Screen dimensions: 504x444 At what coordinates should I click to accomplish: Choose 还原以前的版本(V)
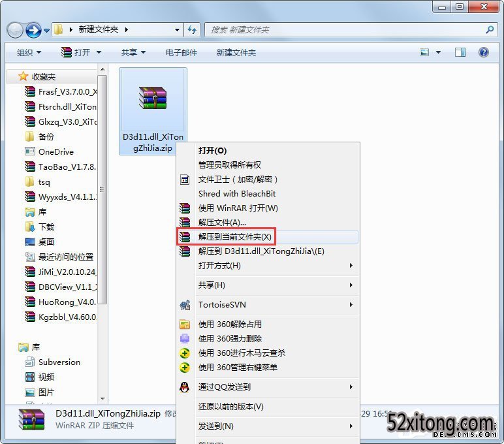point(268,406)
